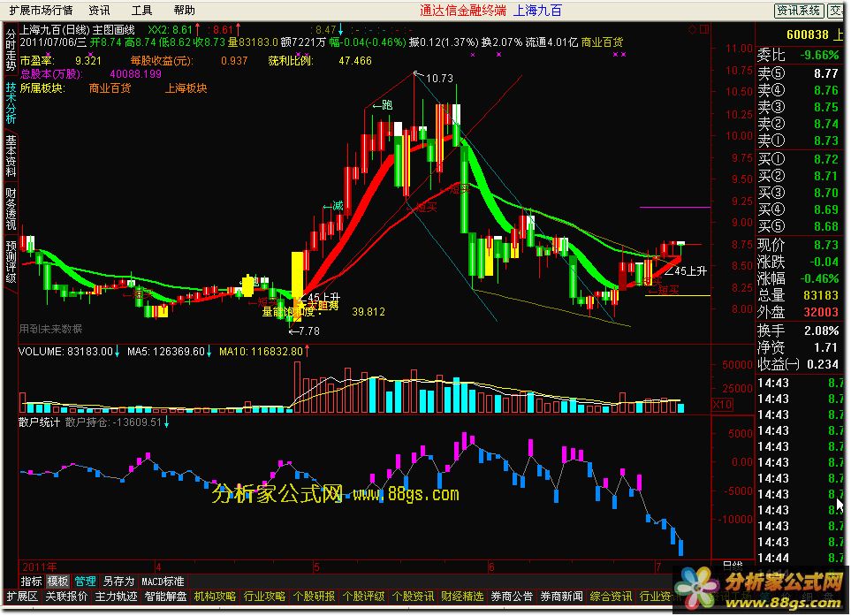
Task: Open the 财经精选 link
Action: [x=462, y=597]
